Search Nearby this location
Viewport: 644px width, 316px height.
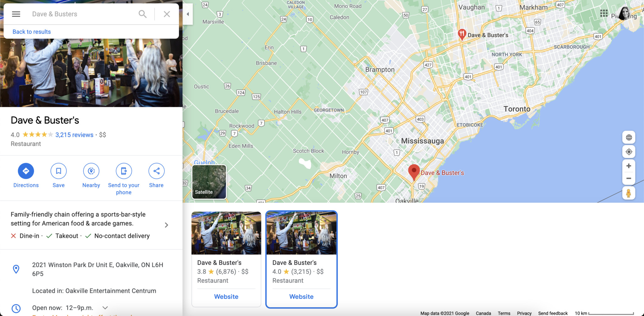[x=91, y=176]
